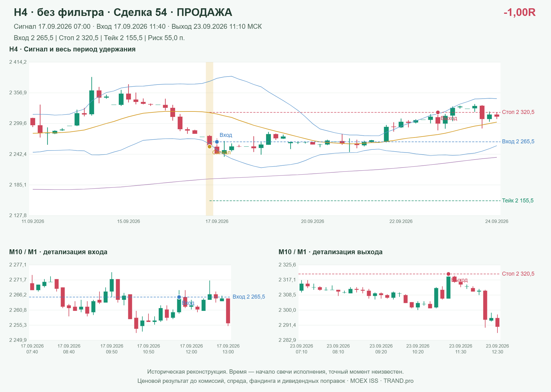Click the 17.09.2026 date label on H4 axis
Screen dimensions: 551x392
tap(217, 221)
